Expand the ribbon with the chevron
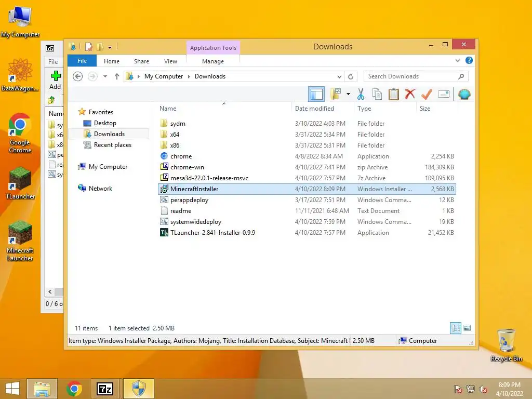Screen dimensions: 532x399 pyautogui.click(x=458, y=60)
